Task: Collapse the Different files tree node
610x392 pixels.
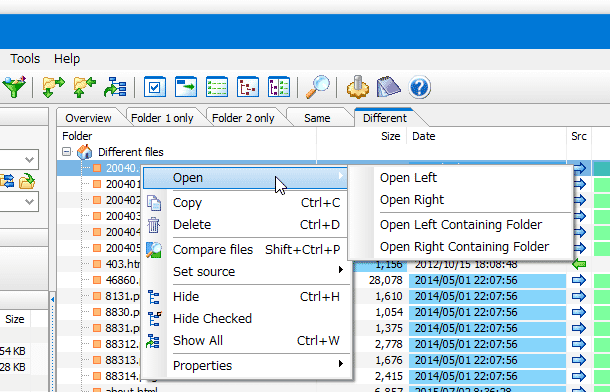Action: click(67, 152)
